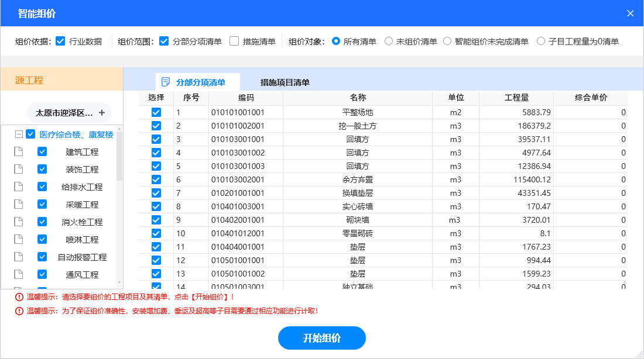The height and width of the screenshot is (359, 644).
Task: Select the 未组价清单 radio option
Action: click(x=389, y=42)
